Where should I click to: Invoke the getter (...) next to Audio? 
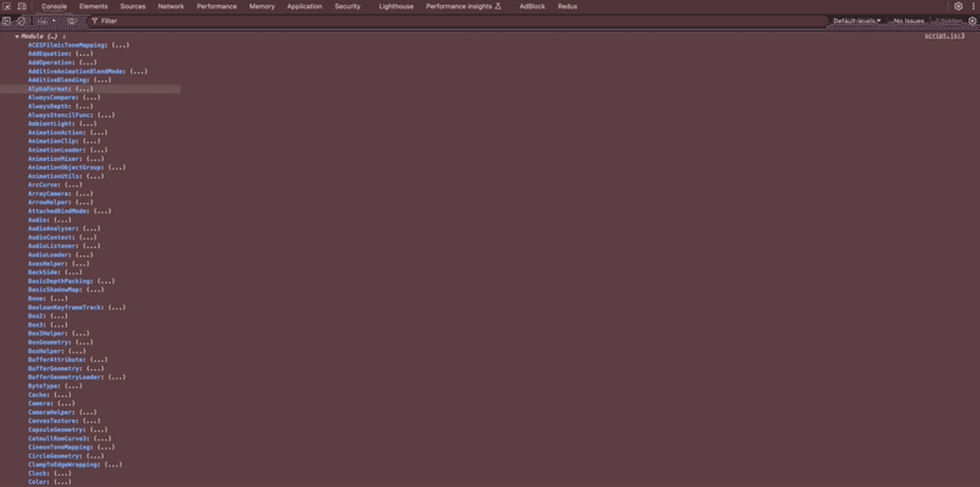[x=62, y=220]
